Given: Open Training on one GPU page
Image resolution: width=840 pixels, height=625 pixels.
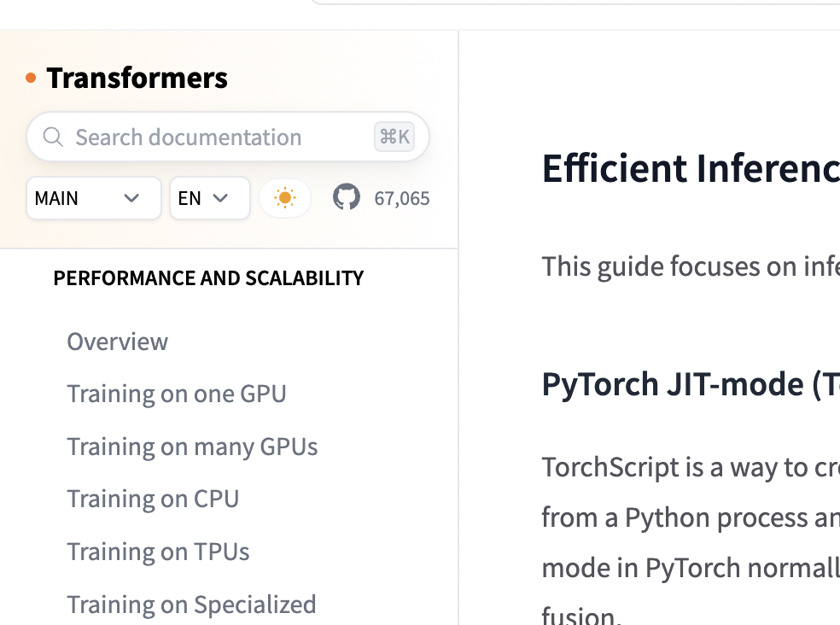Looking at the screenshot, I should coord(177,394).
